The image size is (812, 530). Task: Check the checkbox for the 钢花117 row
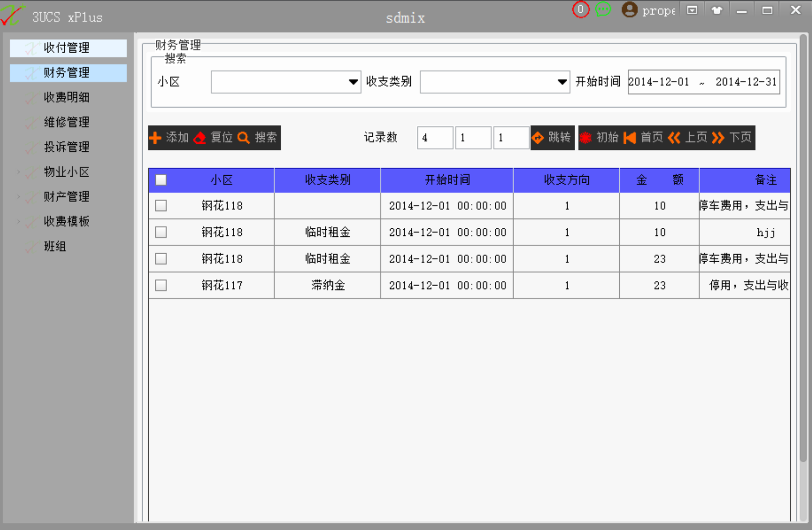[160, 285]
